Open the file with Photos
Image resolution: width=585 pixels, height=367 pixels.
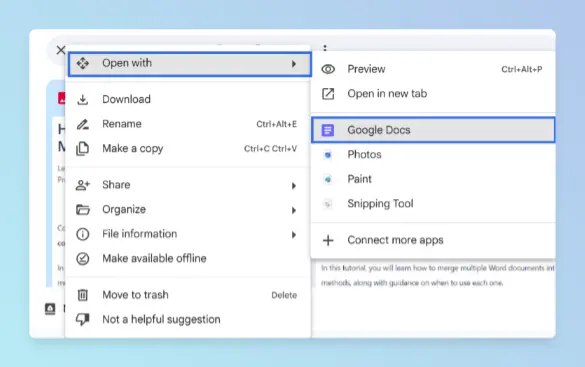click(433, 155)
